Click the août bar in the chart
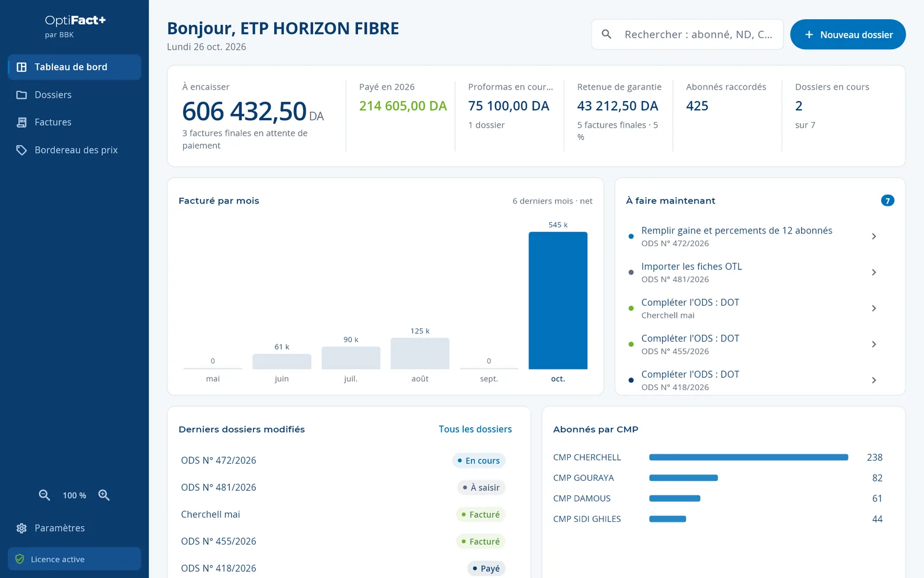The width and height of the screenshot is (924, 578). click(420, 354)
